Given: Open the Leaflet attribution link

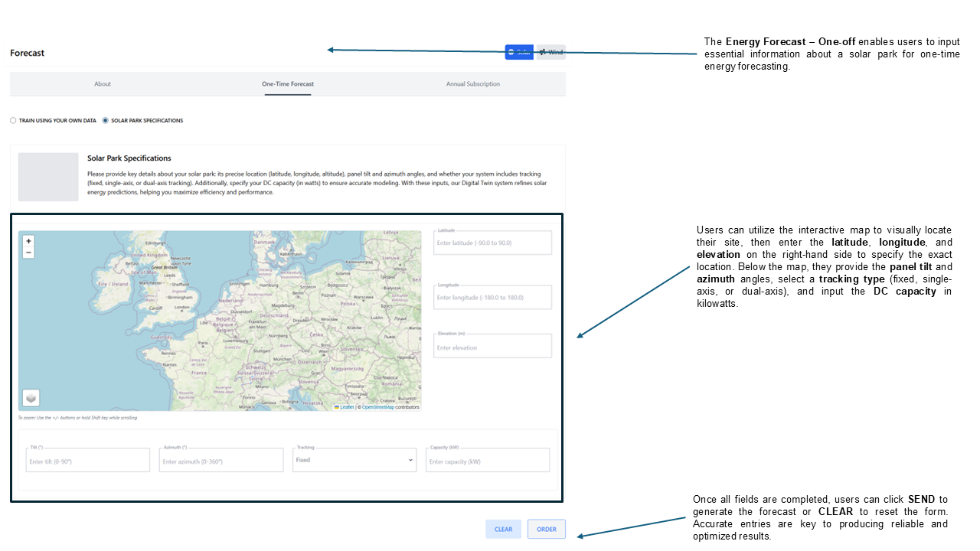Looking at the screenshot, I should click(x=346, y=407).
